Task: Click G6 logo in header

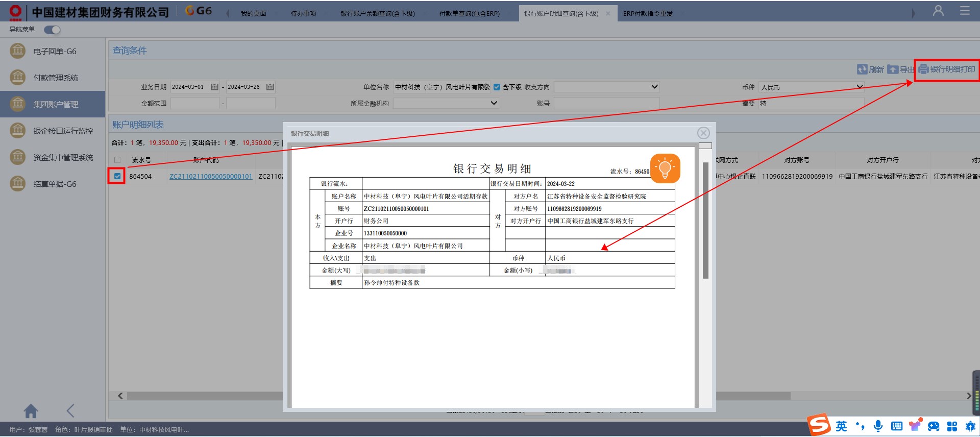Action: [x=199, y=11]
